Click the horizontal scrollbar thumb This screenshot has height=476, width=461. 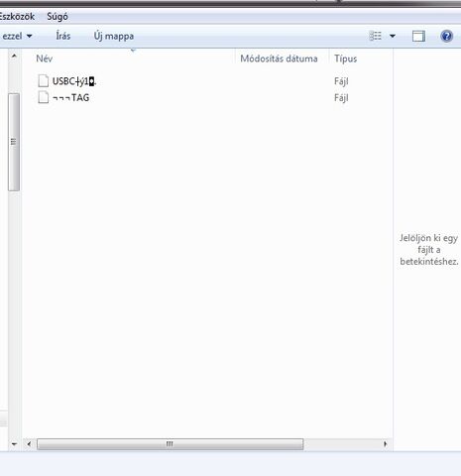(x=171, y=444)
